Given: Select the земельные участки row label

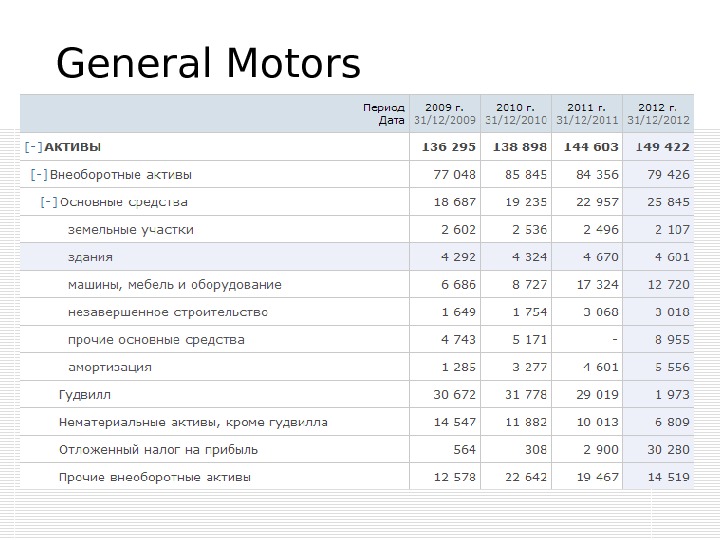Looking at the screenshot, I should click(130, 230).
